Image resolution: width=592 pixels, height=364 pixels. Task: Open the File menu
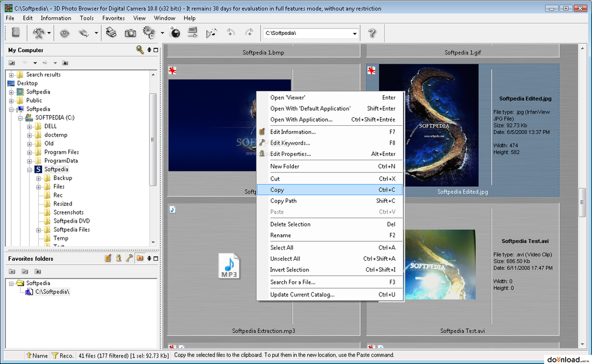10,18
